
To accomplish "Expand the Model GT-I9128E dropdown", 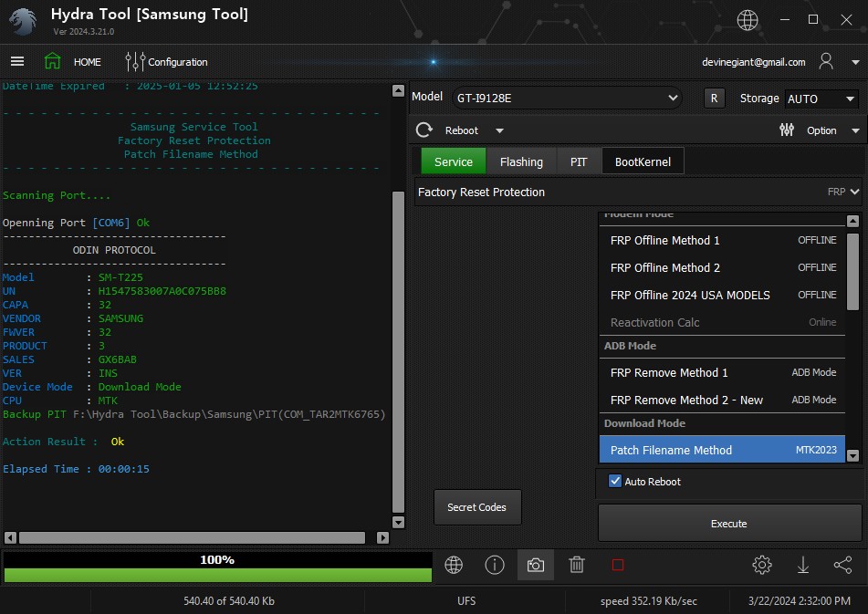I will 567,98.
